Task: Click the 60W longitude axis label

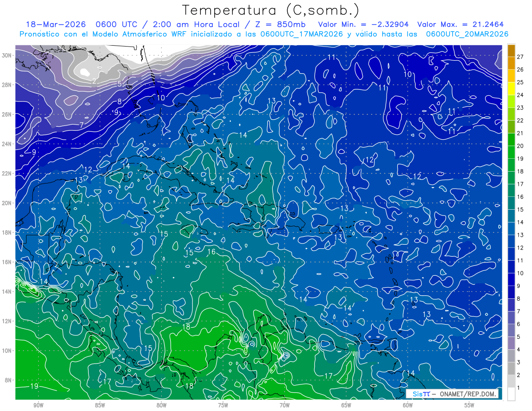Action: [408, 405]
